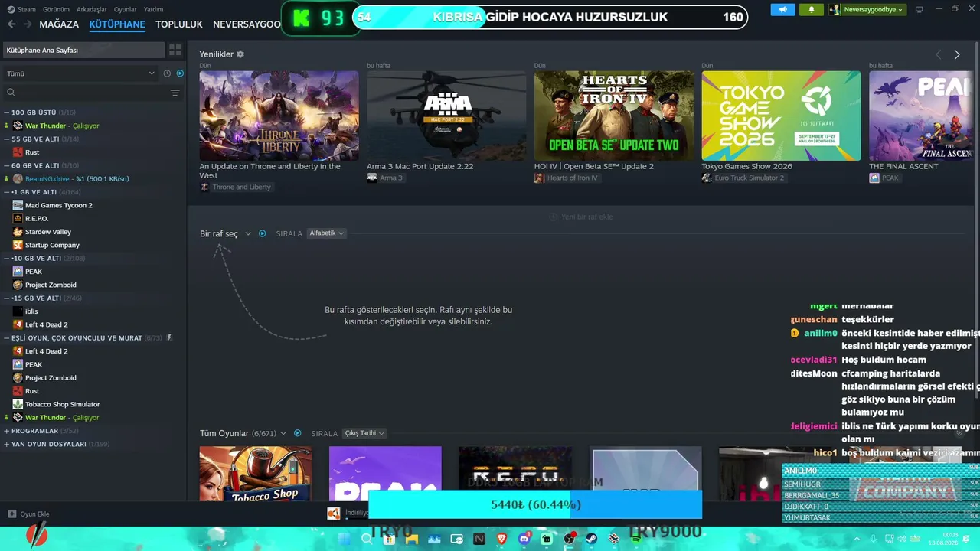Open the Görünüm menu
This screenshot has width=980, height=551.
[56, 9]
